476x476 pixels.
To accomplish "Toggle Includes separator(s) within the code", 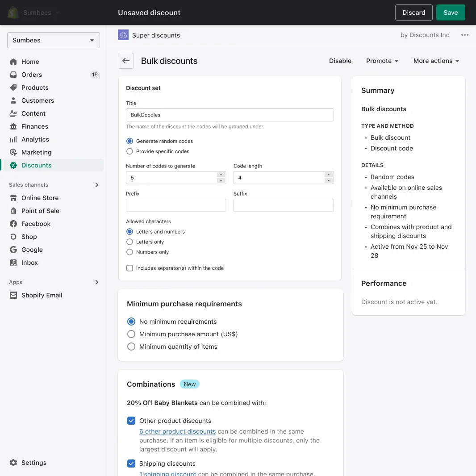I will (129, 268).
